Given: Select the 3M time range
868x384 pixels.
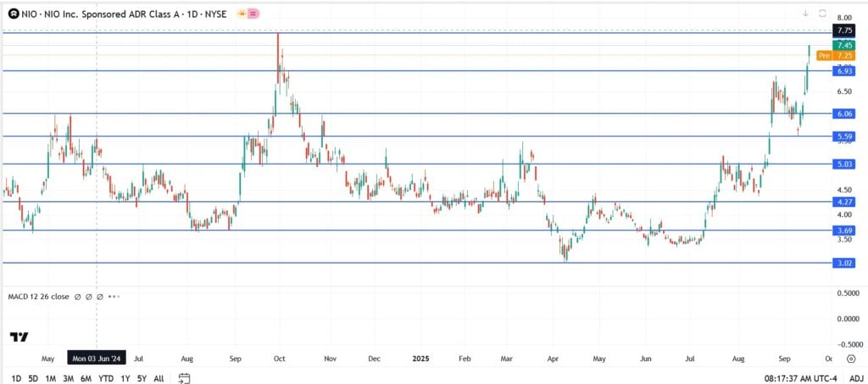Looking at the screenshot, I should (68, 378).
